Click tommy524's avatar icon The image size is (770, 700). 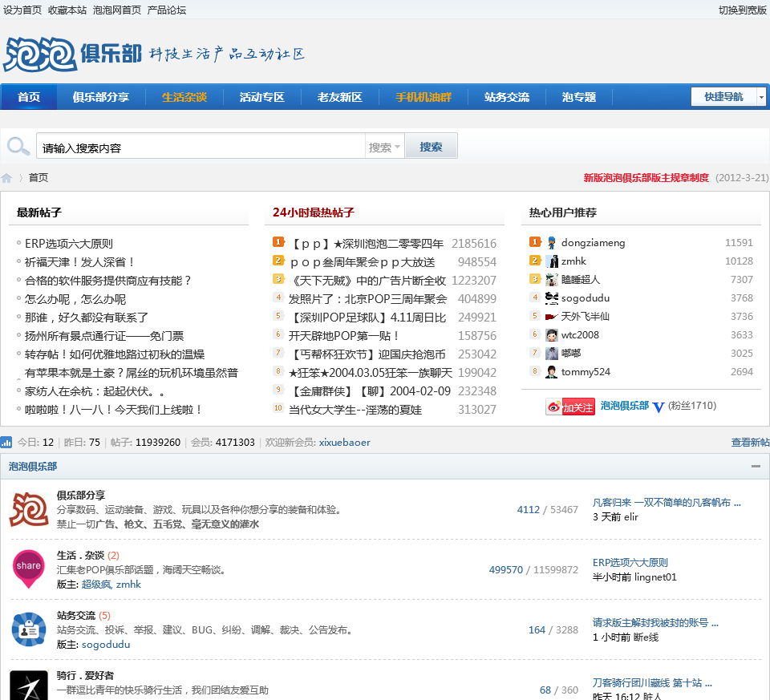[x=552, y=371]
